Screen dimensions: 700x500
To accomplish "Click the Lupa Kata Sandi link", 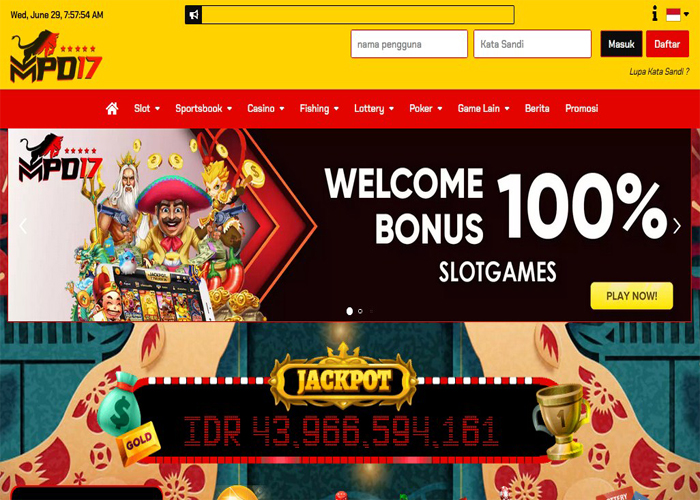I will (x=659, y=71).
